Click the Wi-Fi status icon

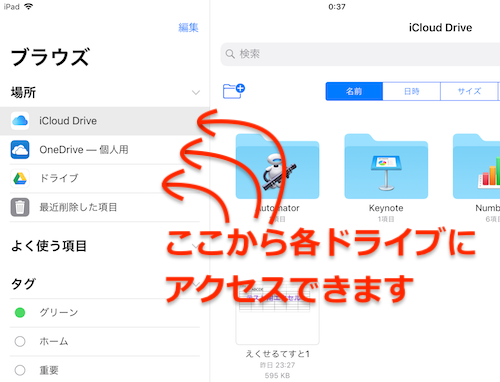[29, 6]
